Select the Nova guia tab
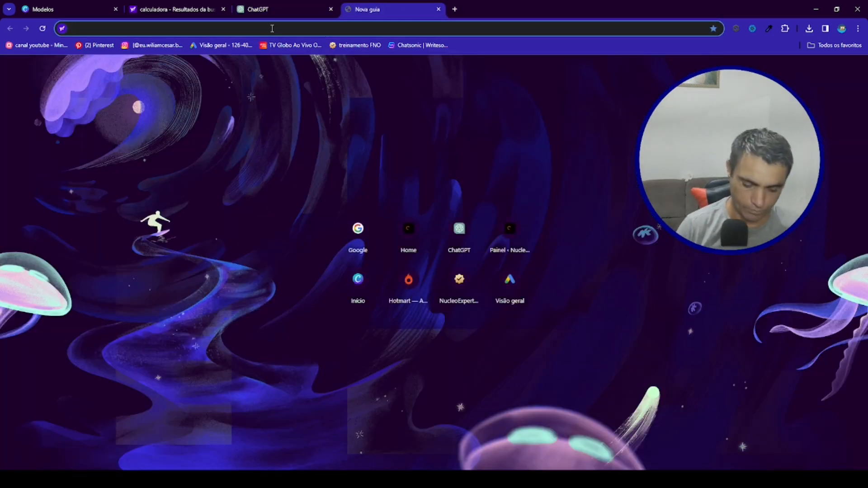This screenshot has height=488, width=868. coord(392,9)
